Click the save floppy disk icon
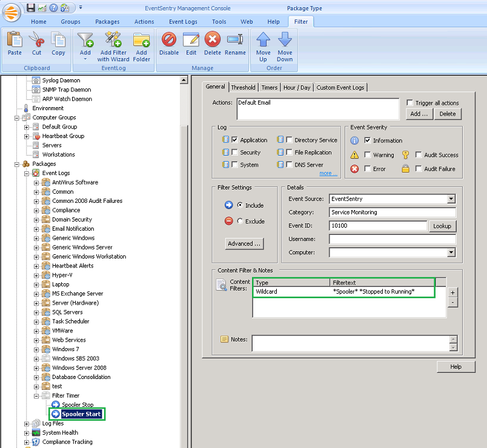The image size is (487, 448). click(x=30, y=7)
